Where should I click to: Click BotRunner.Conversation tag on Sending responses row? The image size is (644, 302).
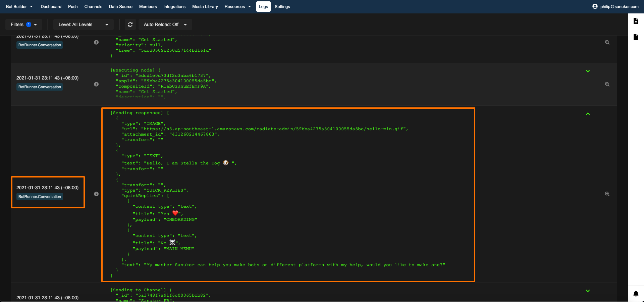pyautogui.click(x=40, y=197)
